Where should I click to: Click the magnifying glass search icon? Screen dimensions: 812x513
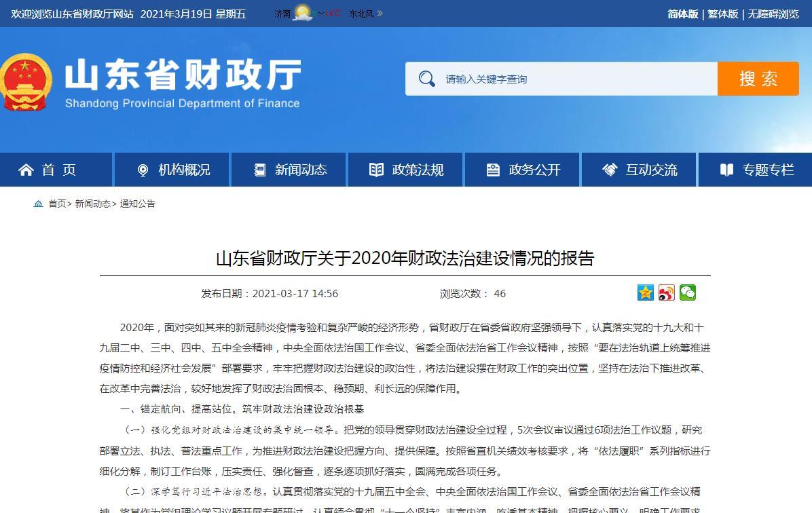[426, 79]
